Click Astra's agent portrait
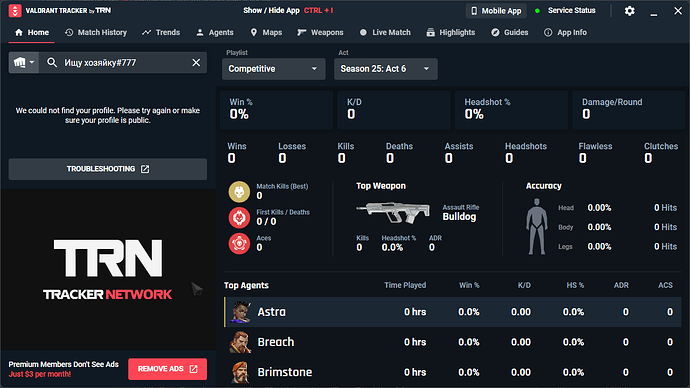This screenshot has width=690, height=388. (x=241, y=312)
